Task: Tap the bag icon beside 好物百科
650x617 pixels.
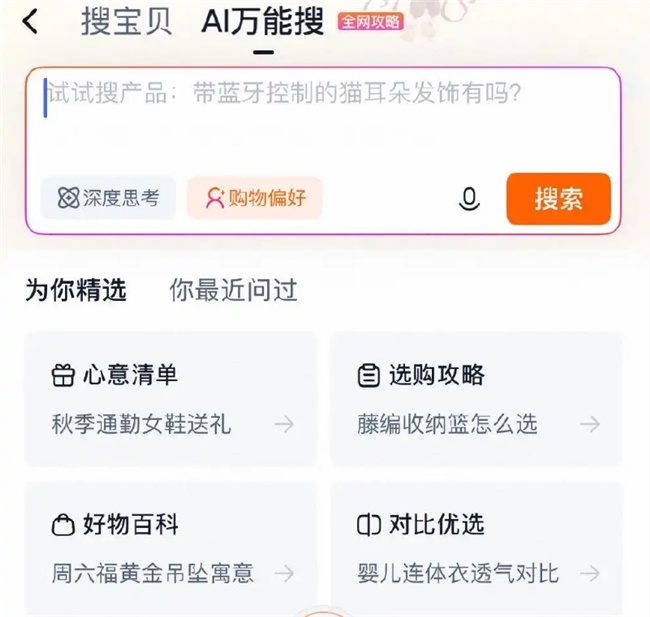Action: point(63,525)
